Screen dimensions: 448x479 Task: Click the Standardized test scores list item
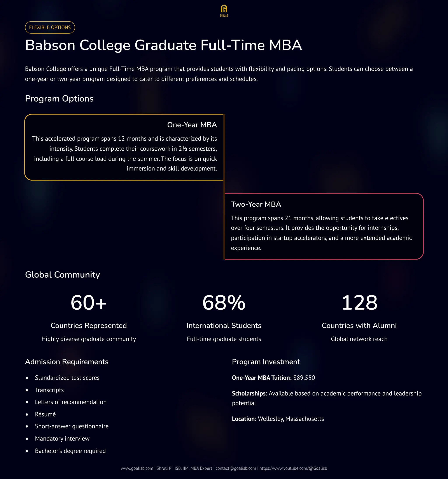pos(67,378)
